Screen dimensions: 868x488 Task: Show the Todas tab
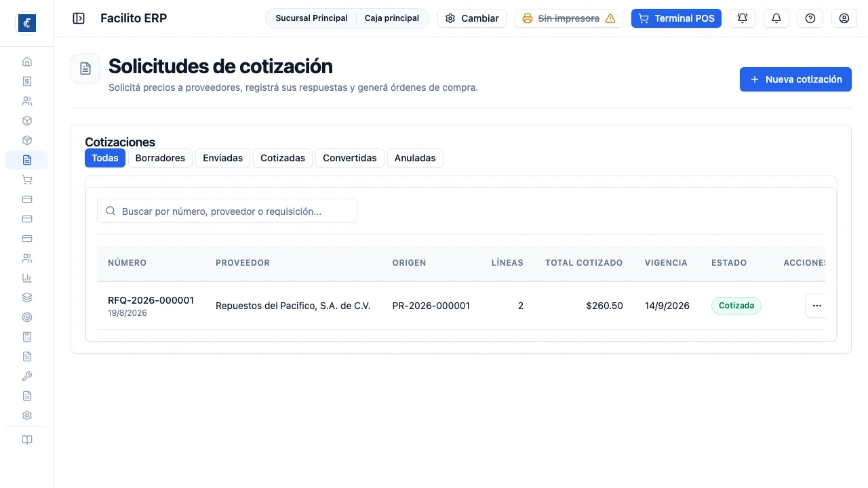click(105, 158)
